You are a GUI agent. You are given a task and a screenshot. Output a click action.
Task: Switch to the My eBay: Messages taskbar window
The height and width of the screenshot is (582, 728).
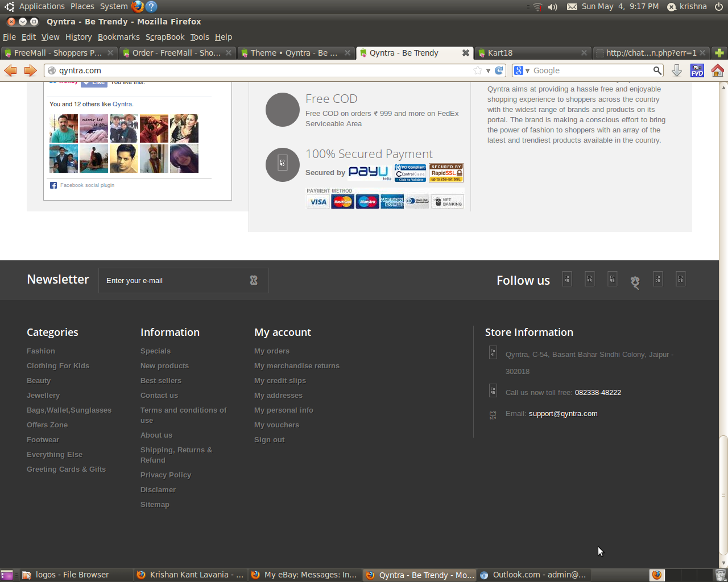(304, 575)
